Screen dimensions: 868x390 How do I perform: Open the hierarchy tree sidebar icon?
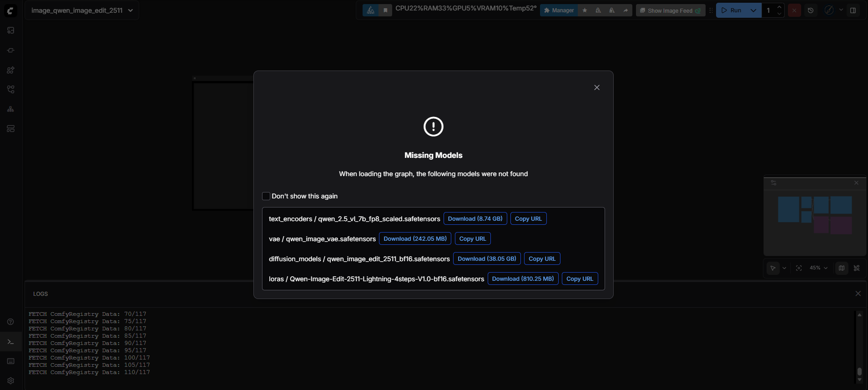tap(10, 109)
